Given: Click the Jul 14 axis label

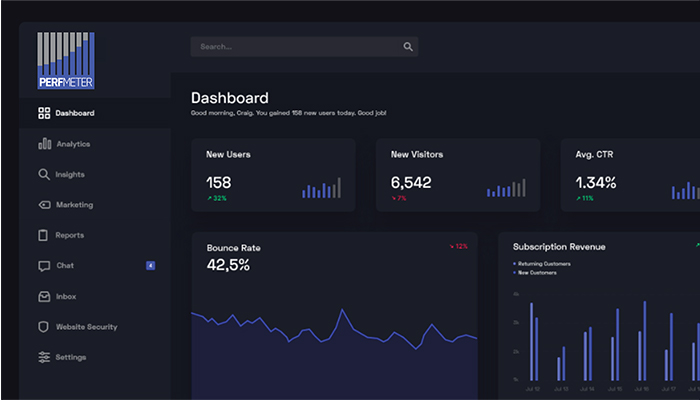Looking at the screenshot, I should click(x=588, y=389).
